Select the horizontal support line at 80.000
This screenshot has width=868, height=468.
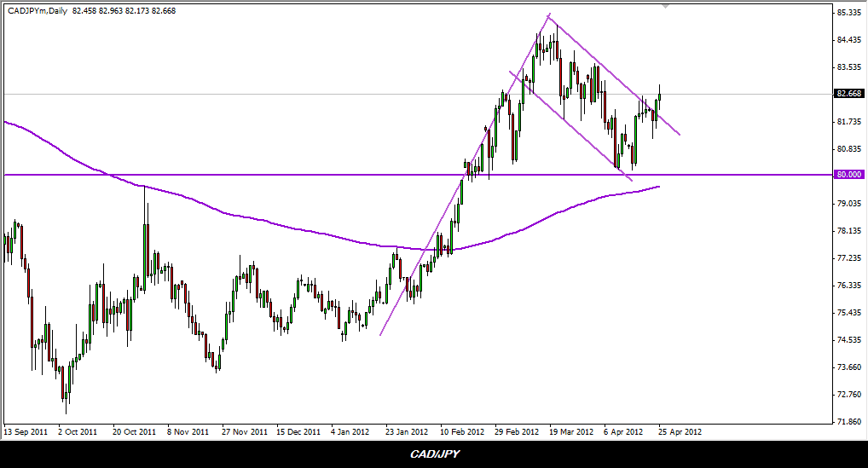(x=256, y=175)
